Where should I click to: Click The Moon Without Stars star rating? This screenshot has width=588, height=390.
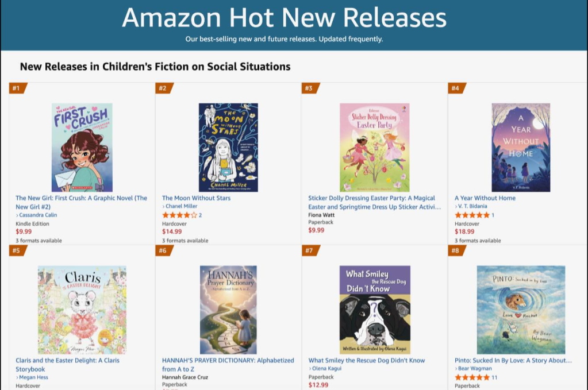179,215
